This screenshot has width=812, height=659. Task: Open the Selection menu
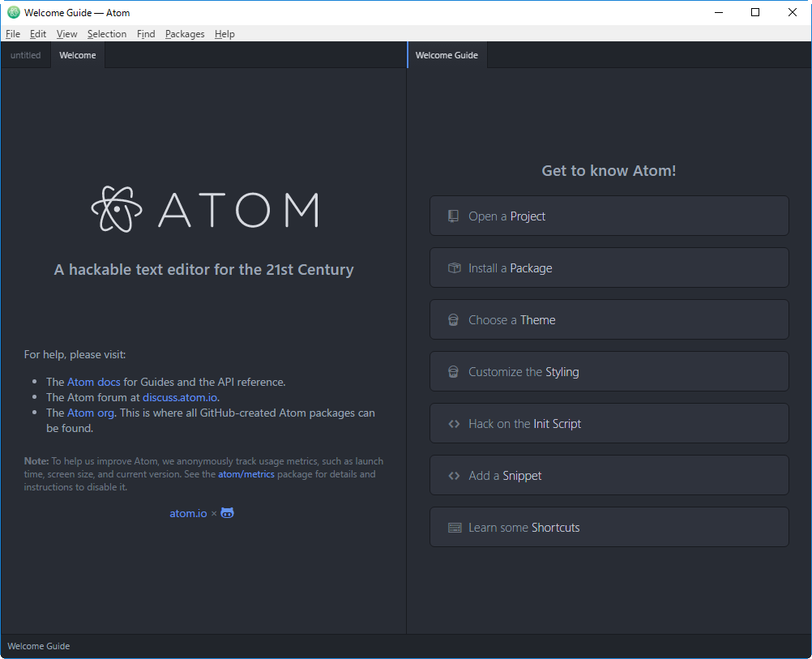(x=107, y=34)
